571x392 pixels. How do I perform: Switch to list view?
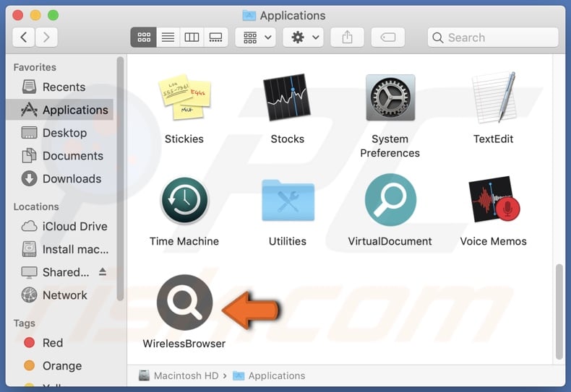pos(168,37)
